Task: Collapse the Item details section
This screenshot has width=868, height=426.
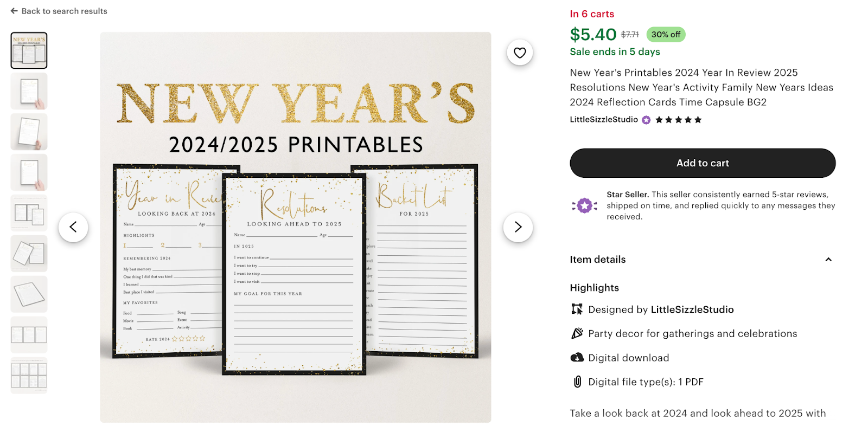Action: tap(828, 260)
